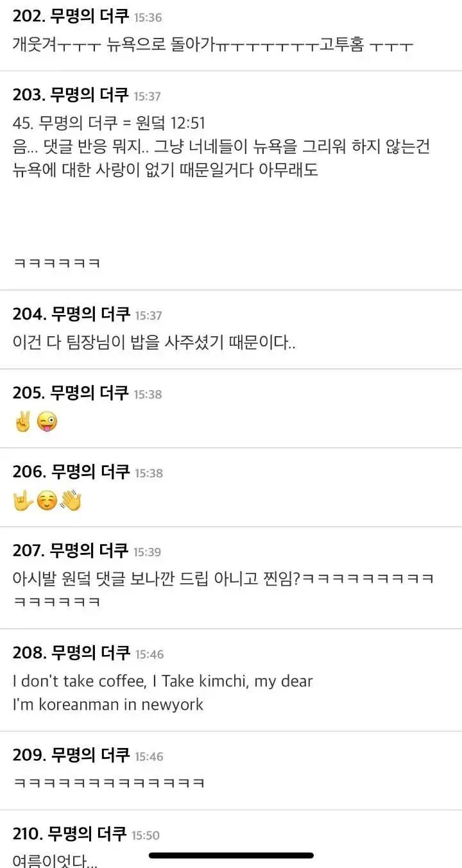Viewport: 462px width, 868px height.
Task: Tap the smiling face emoji in comment 206
Action: (46, 501)
